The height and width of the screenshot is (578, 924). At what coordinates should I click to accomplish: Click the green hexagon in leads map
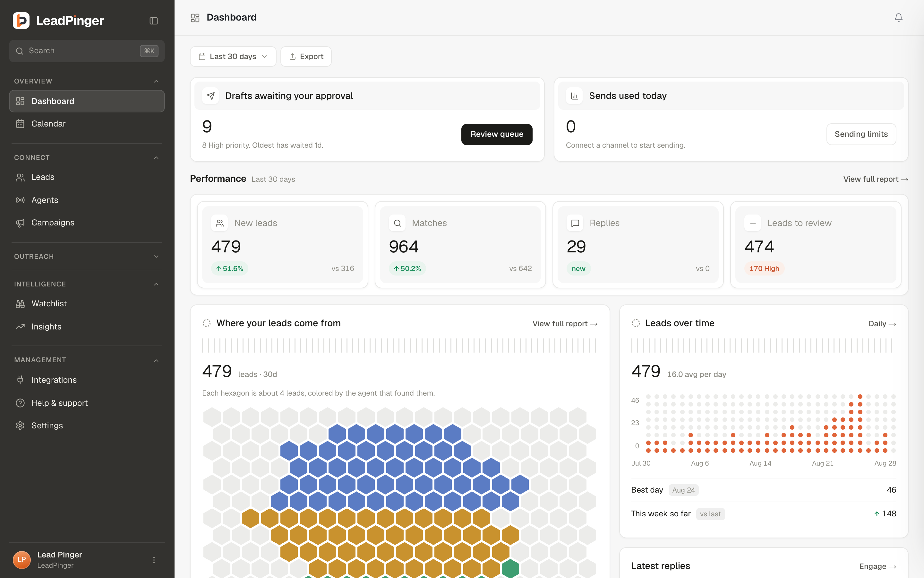pyautogui.click(x=510, y=568)
